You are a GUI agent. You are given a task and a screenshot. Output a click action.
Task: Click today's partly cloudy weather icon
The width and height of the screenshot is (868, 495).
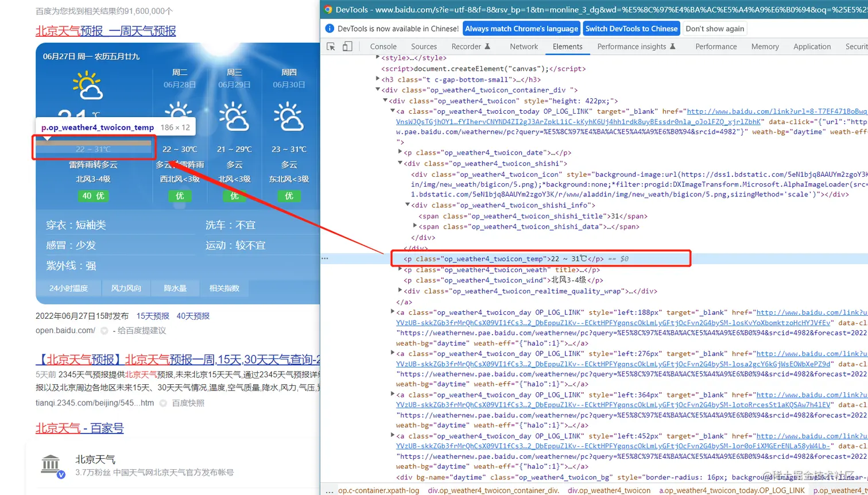point(88,86)
